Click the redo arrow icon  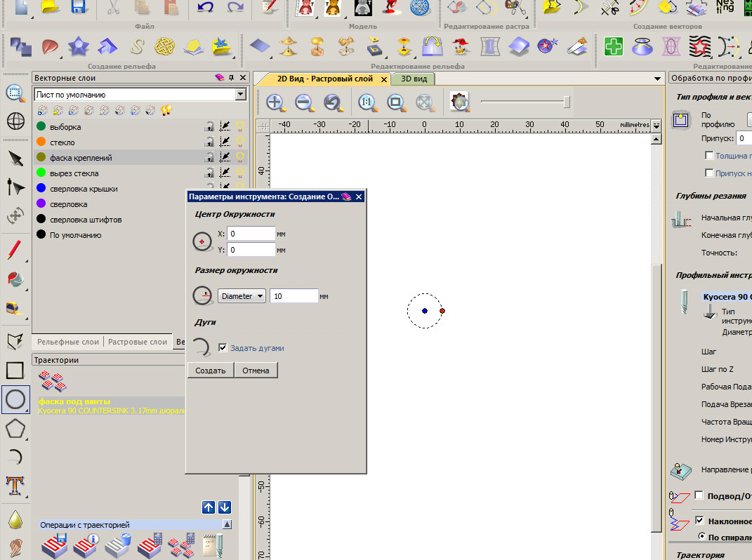pyautogui.click(x=235, y=7)
